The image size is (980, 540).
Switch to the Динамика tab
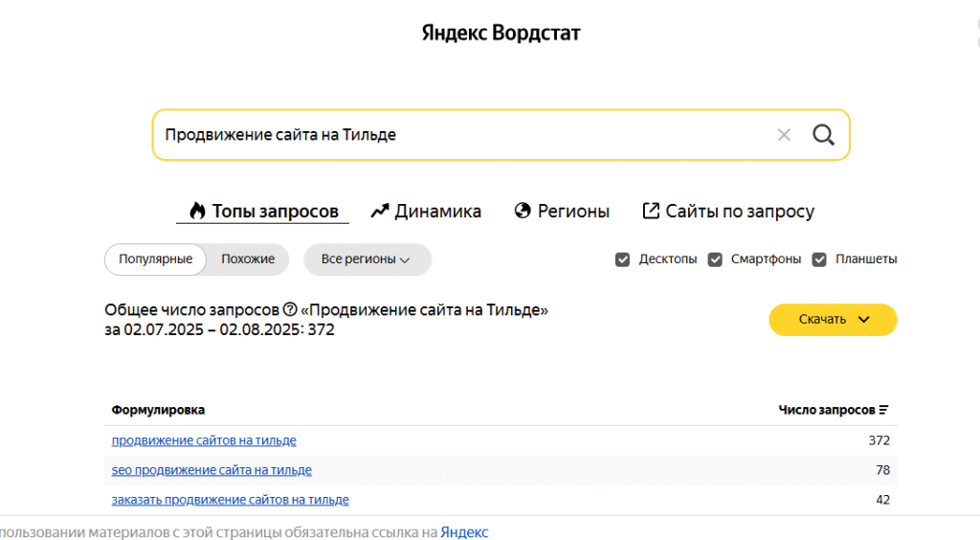[437, 212]
